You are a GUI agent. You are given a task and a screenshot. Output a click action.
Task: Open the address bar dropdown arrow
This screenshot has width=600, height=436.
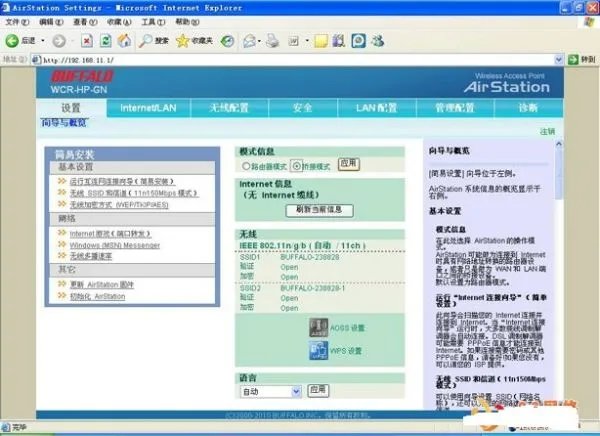pyautogui.click(x=558, y=59)
